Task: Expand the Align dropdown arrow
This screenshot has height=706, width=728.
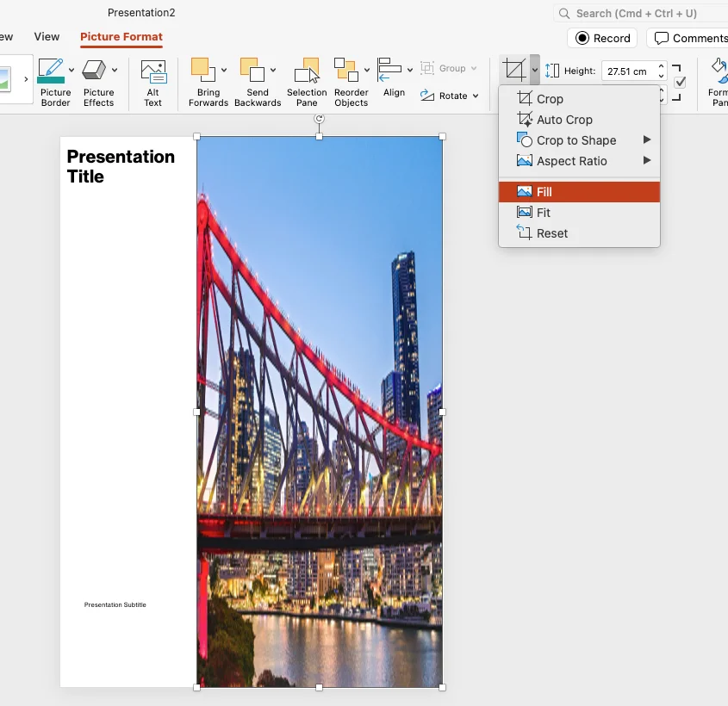Action: point(410,70)
